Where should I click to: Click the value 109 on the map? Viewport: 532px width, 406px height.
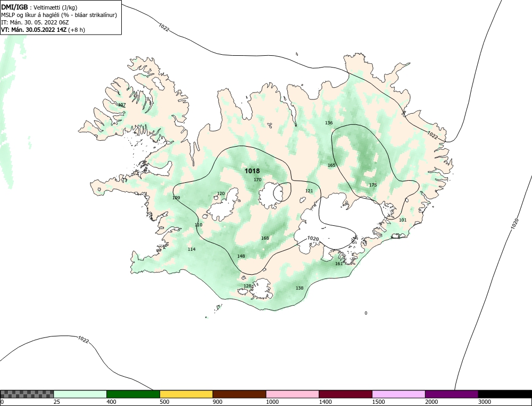click(x=176, y=198)
